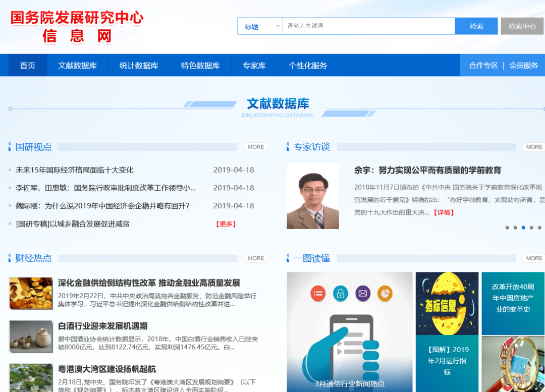Image resolution: width=545 pixels, height=392 pixels.
Task: Open the 专家库 menu item
Action: click(254, 65)
